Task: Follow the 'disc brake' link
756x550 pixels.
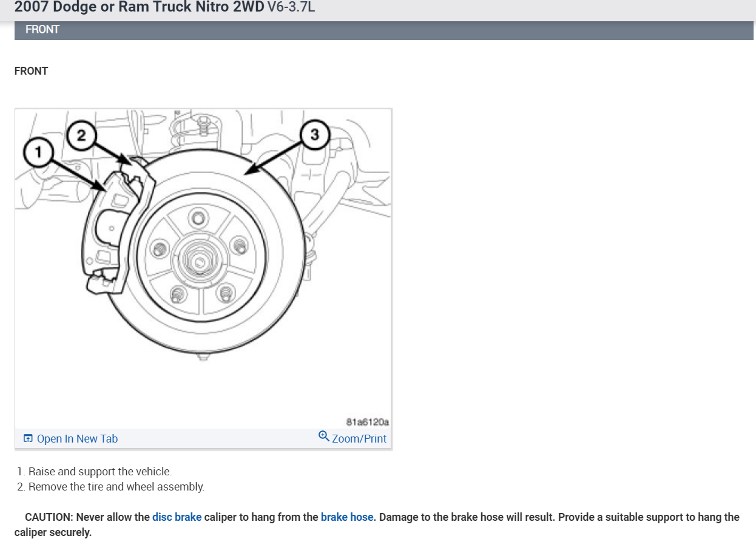Action: click(x=177, y=517)
